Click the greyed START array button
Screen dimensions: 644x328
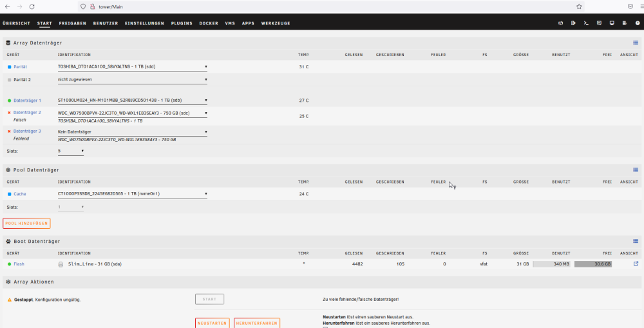(x=209, y=299)
